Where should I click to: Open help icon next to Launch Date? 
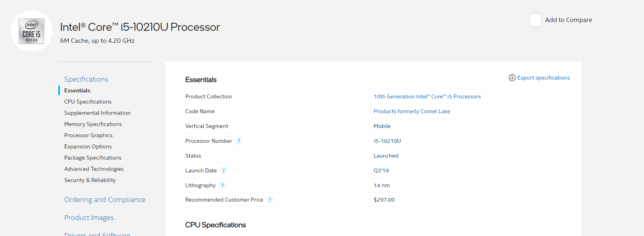tap(224, 170)
